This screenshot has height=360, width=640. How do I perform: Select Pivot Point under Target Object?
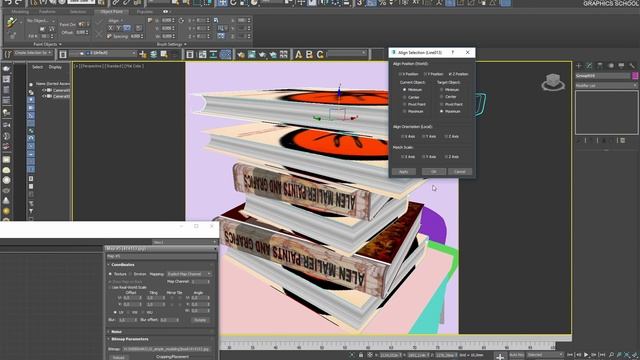pos(442,104)
